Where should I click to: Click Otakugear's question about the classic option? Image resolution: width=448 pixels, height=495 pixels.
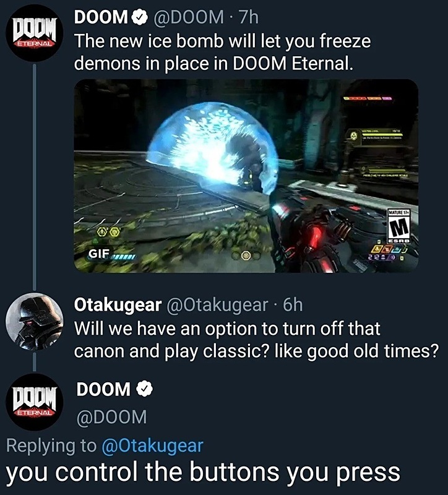pos(256,340)
